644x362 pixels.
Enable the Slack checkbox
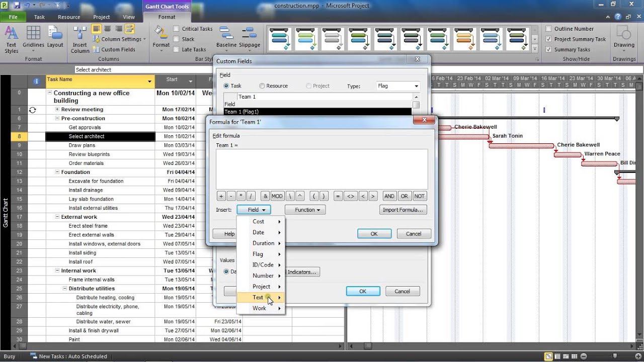pyautogui.click(x=176, y=39)
